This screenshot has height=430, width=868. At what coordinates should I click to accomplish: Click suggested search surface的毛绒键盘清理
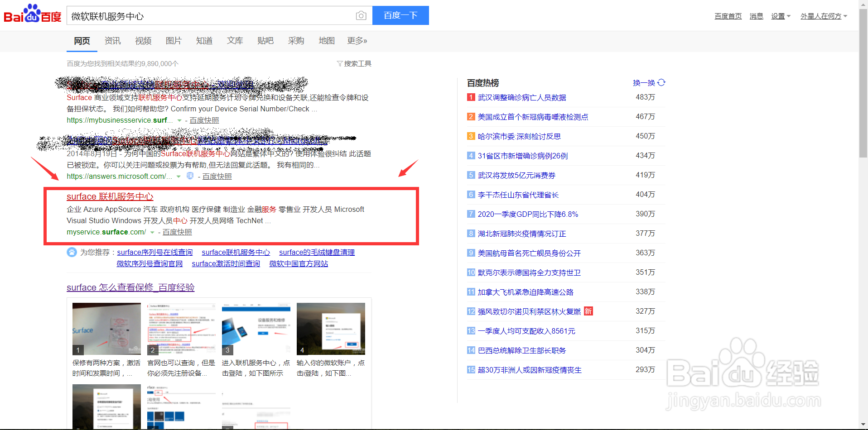[317, 252]
